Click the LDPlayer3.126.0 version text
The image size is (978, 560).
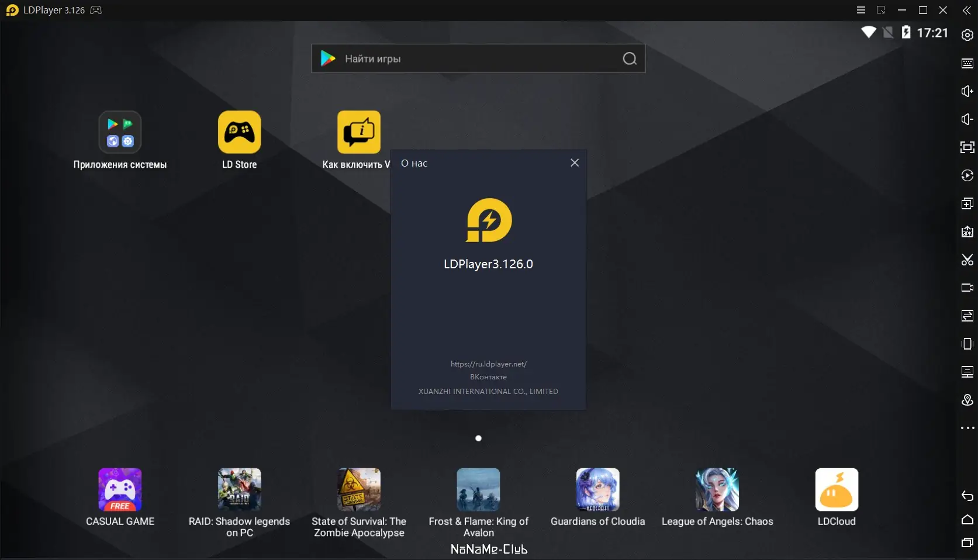tap(489, 264)
